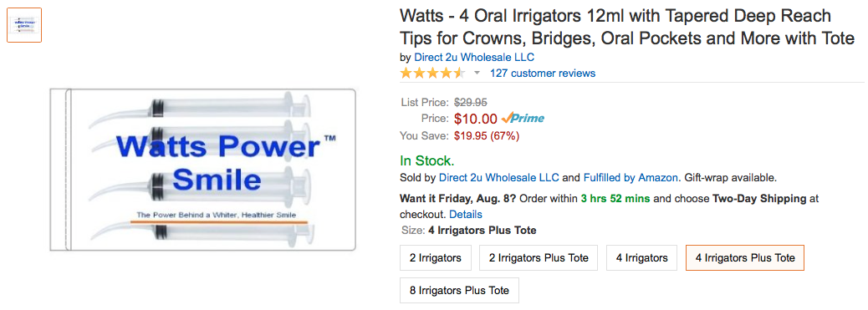
Task: Click the product title text
Action: tap(627, 27)
